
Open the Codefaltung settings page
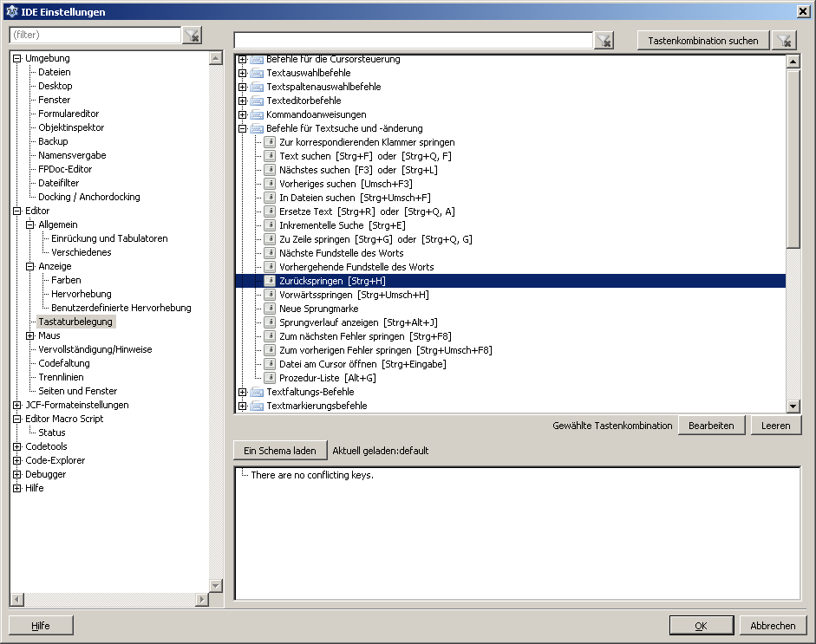pos(63,363)
